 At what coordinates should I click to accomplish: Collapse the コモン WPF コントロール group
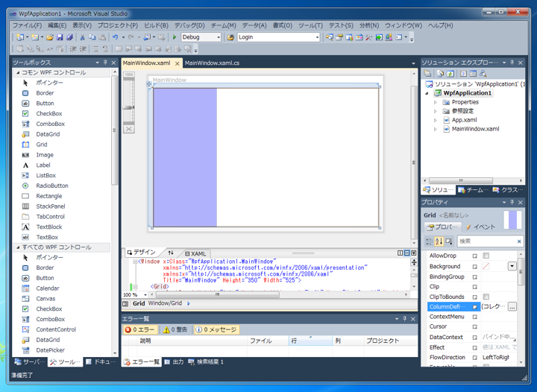18,72
